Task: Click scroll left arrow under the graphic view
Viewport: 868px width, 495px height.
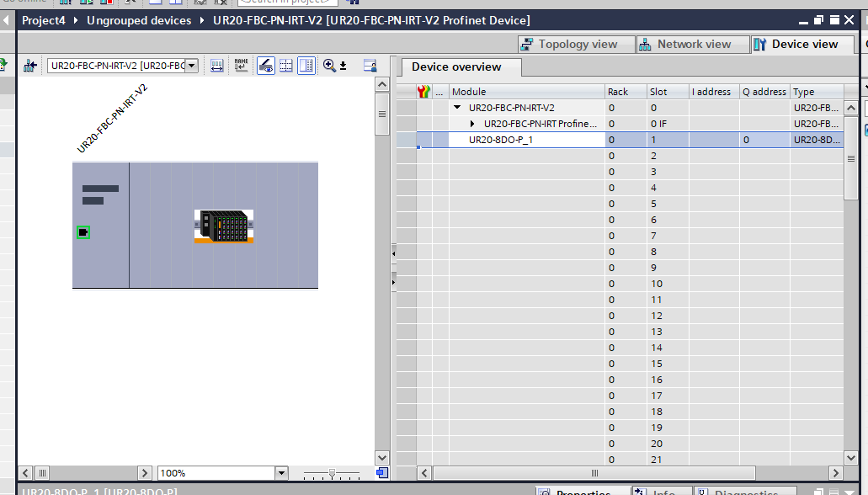Action: pos(25,473)
